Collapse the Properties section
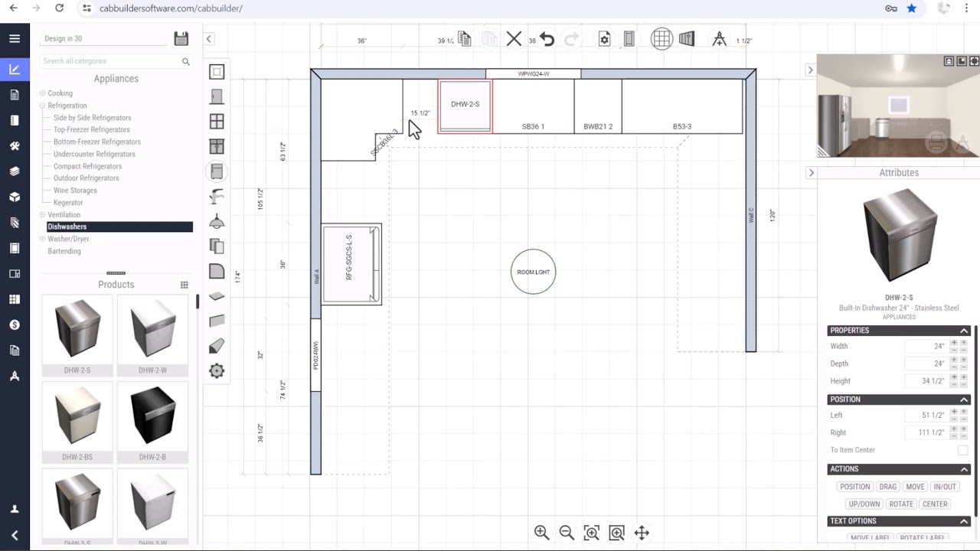The image size is (980, 551). [x=964, y=331]
